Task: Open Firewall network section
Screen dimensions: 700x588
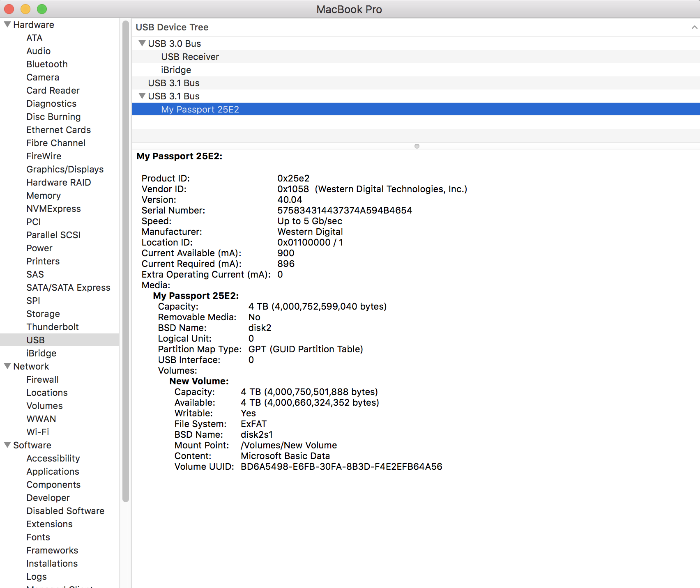Action: click(43, 379)
